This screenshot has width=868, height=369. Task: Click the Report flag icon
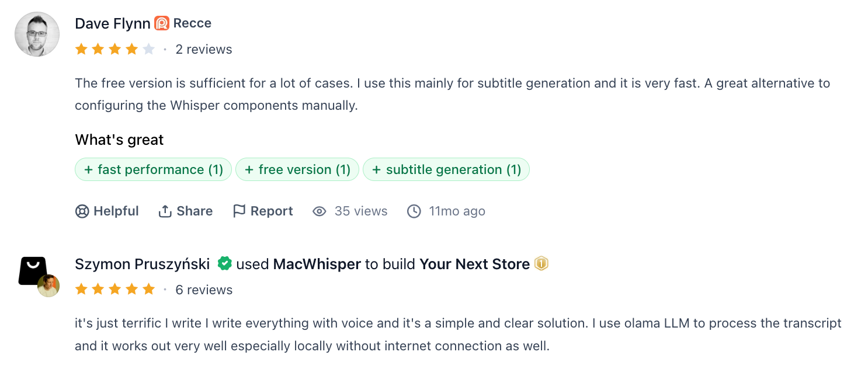[239, 211]
